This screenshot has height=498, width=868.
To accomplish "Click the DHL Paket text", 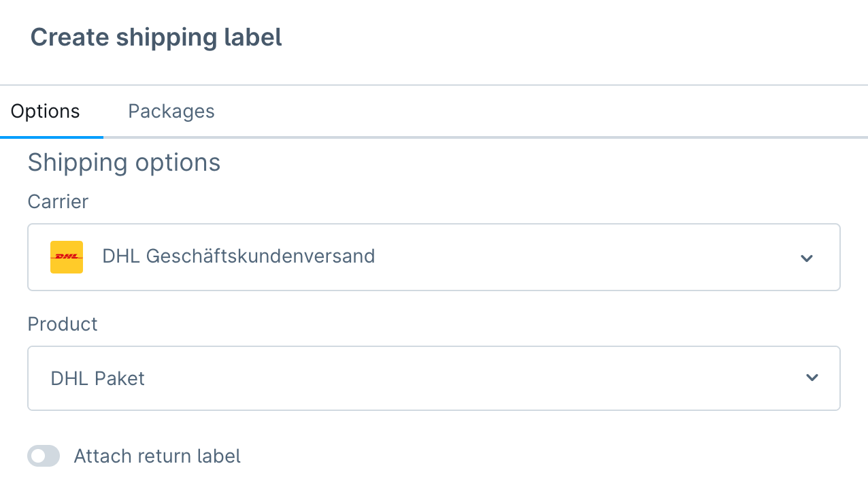I will 98,378.
